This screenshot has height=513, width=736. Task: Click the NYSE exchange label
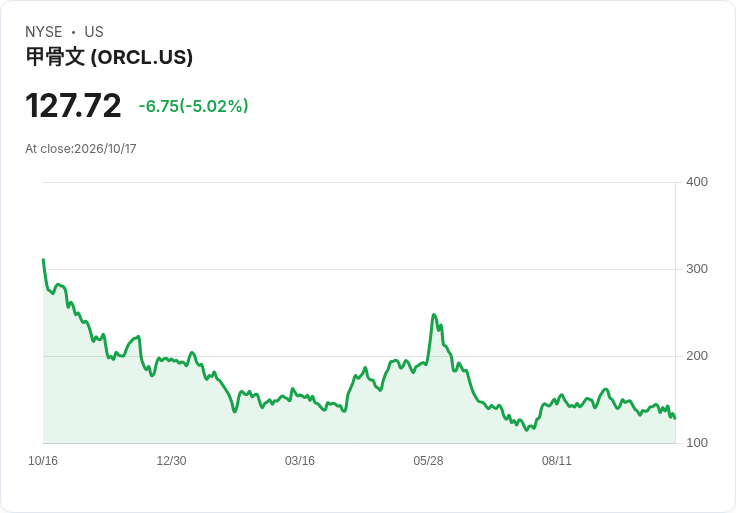(44, 32)
